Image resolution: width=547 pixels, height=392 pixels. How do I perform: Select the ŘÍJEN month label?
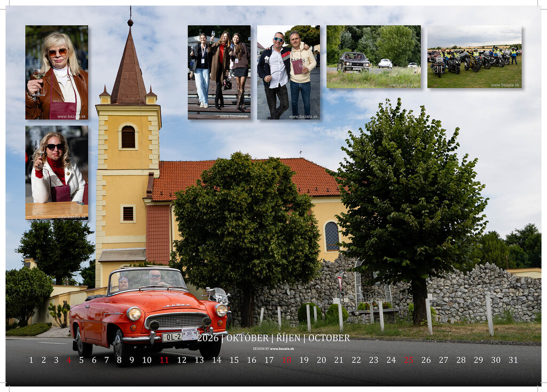tap(288, 338)
